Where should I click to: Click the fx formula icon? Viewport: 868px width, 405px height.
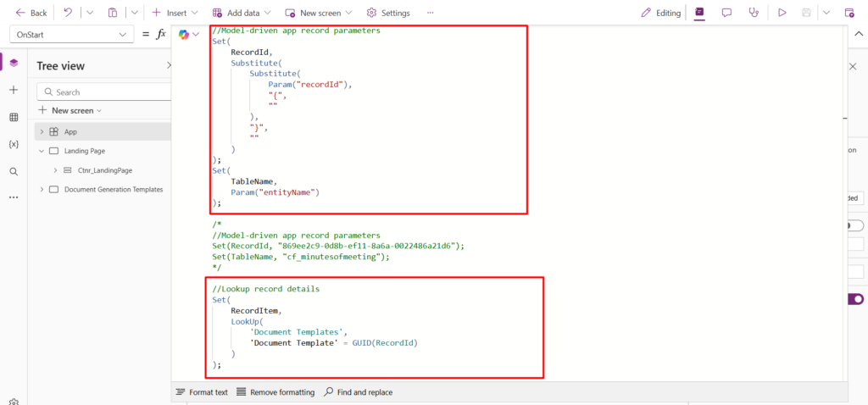click(161, 34)
